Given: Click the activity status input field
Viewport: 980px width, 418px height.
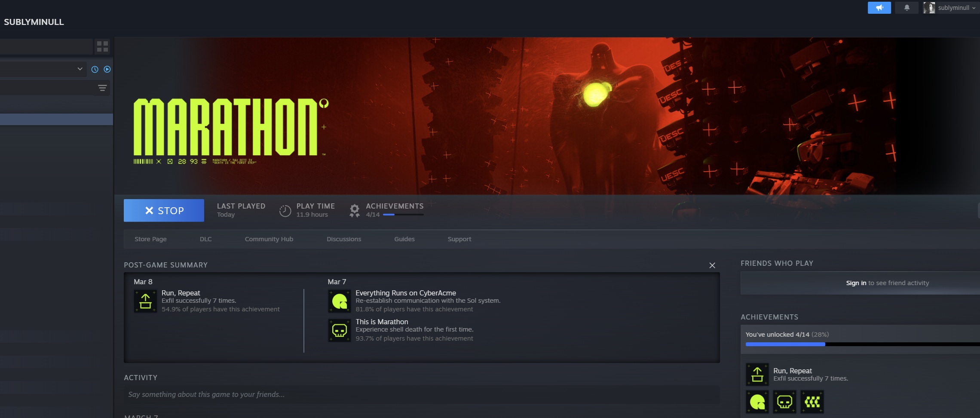Looking at the screenshot, I should (421, 394).
